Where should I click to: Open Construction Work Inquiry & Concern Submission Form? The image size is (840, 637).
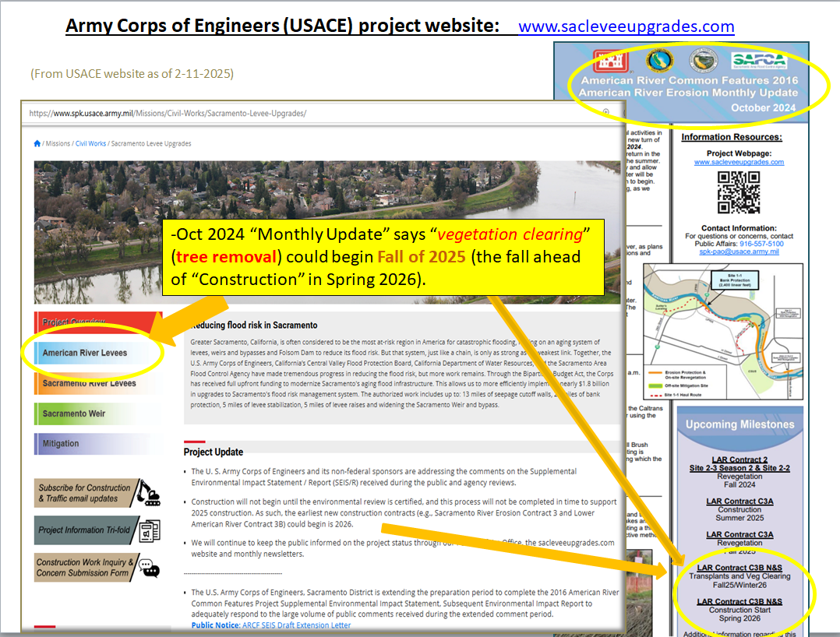pyautogui.click(x=84, y=568)
